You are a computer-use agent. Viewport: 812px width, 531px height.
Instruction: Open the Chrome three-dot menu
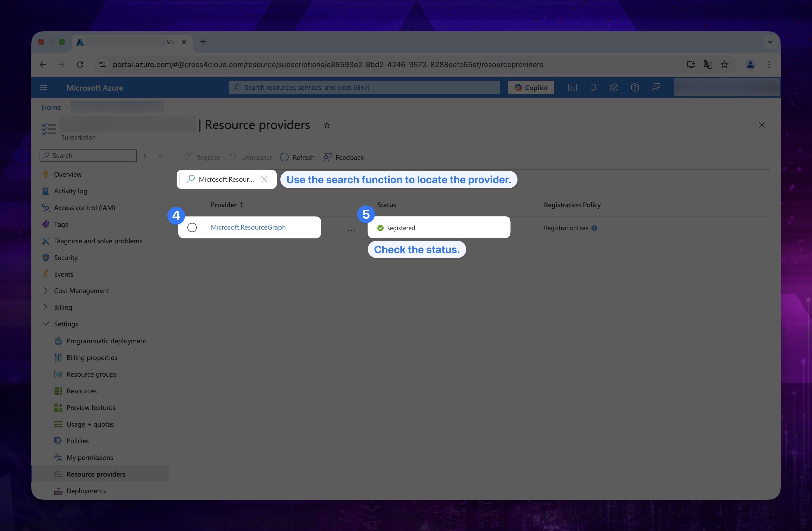point(769,65)
